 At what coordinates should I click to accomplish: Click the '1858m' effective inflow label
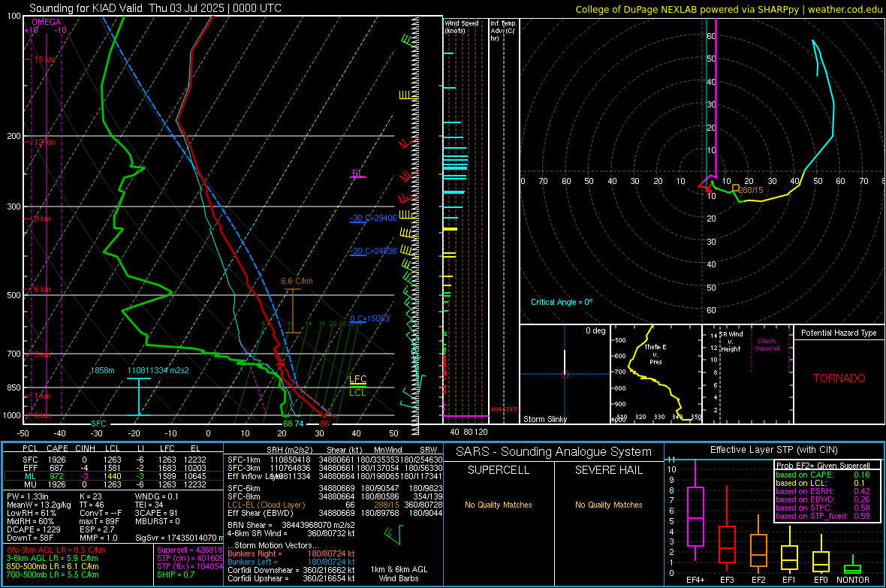pos(102,370)
